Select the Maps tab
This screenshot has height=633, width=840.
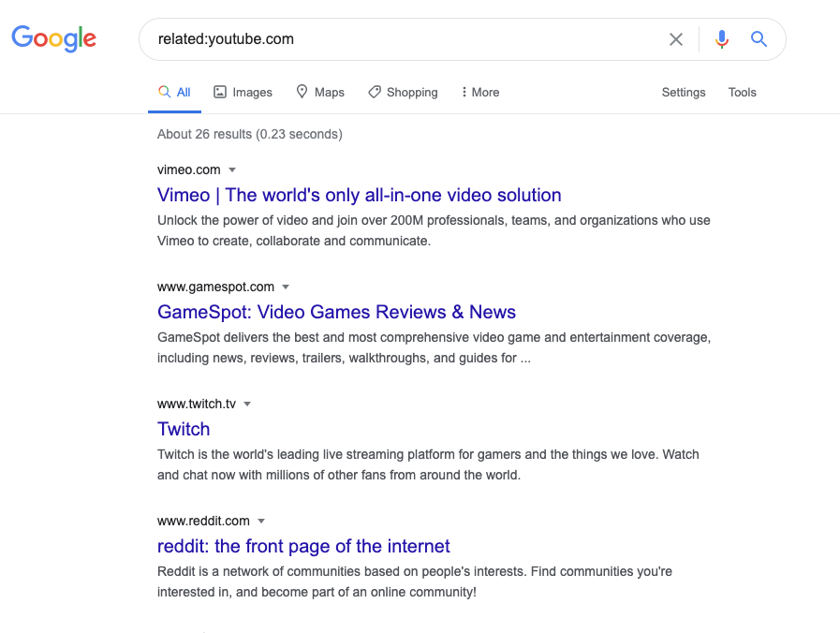(327, 92)
